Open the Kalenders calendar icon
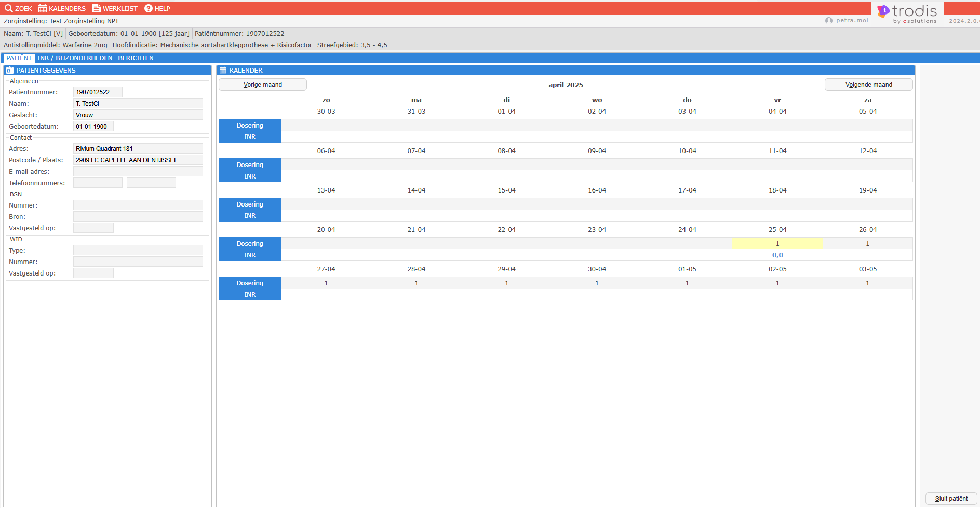The width and height of the screenshot is (980, 508). [x=43, y=8]
